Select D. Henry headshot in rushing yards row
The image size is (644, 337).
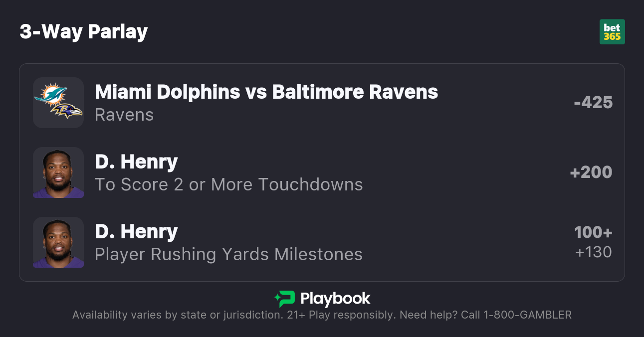click(x=58, y=242)
